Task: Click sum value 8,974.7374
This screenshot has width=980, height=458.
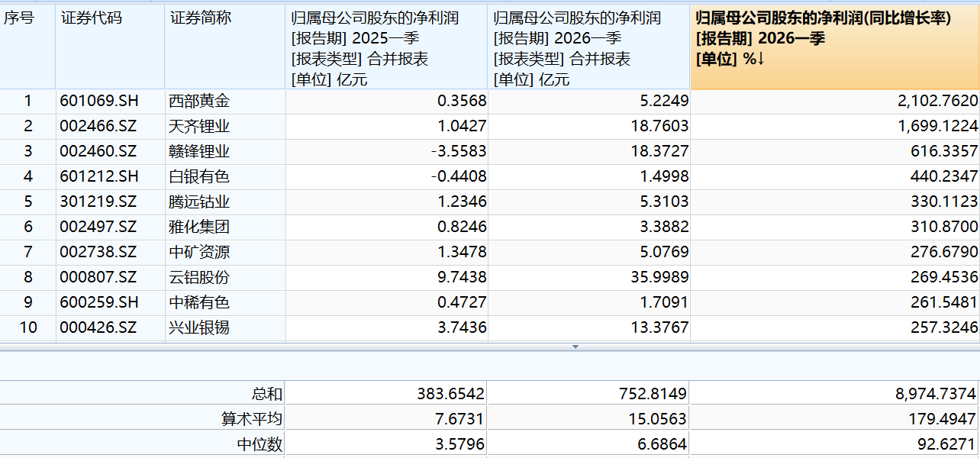Action: point(936,395)
